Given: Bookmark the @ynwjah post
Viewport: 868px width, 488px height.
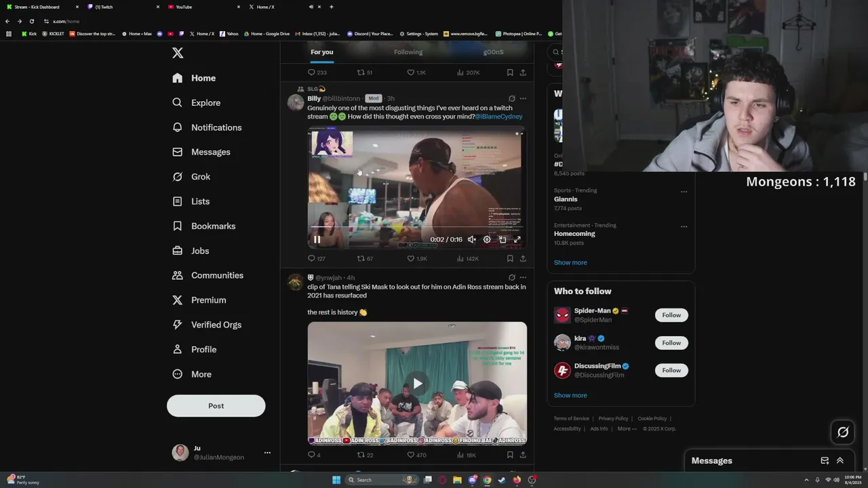Looking at the screenshot, I should (x=510, y=455).
